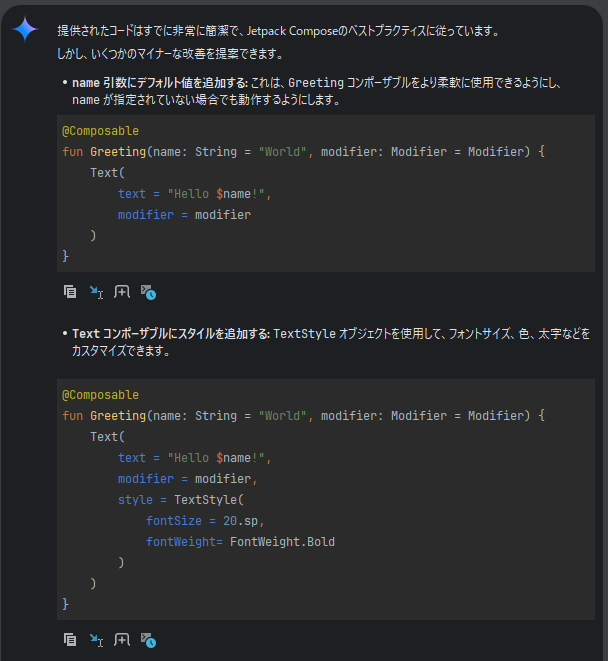The width and height of the screenshot is (608, 661).
Task: Insert first code snippet at cursor
Action: 96,292
